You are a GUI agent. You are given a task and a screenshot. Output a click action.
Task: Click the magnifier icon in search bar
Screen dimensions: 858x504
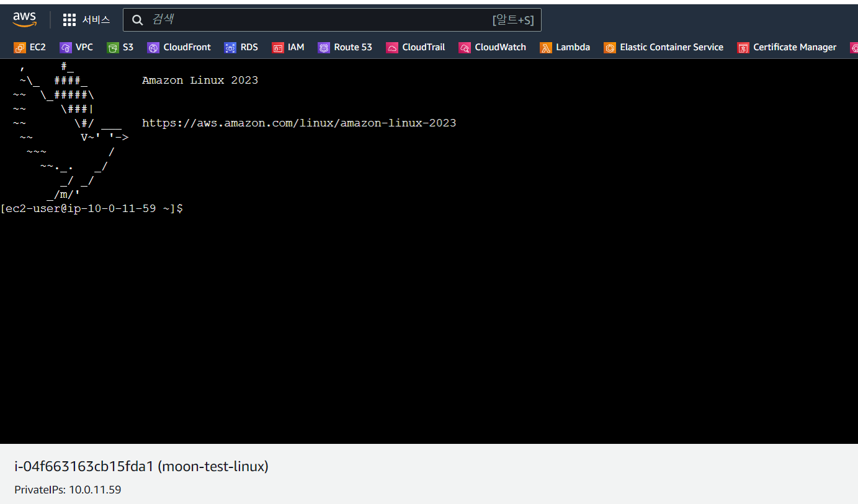138,20
